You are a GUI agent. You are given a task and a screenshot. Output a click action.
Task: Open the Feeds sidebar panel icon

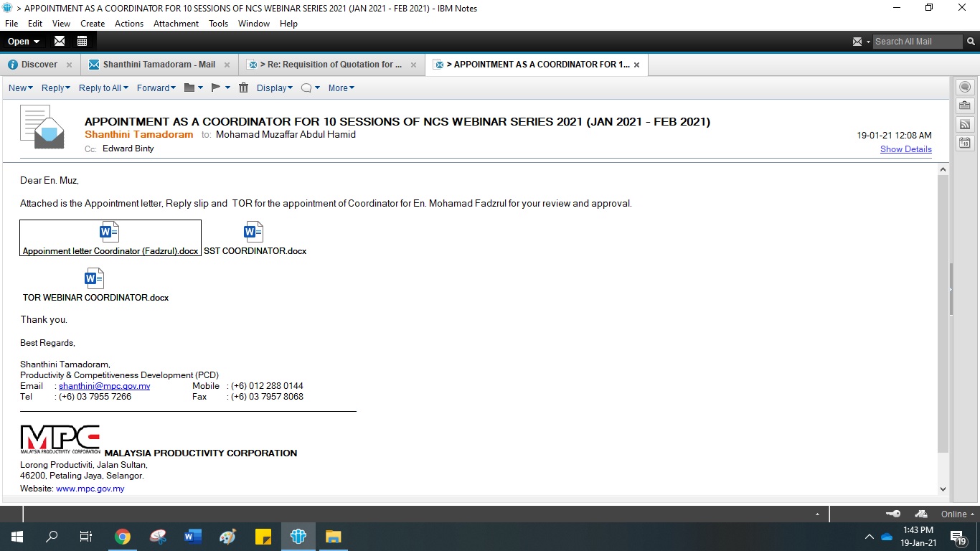[x=965, y=124]
